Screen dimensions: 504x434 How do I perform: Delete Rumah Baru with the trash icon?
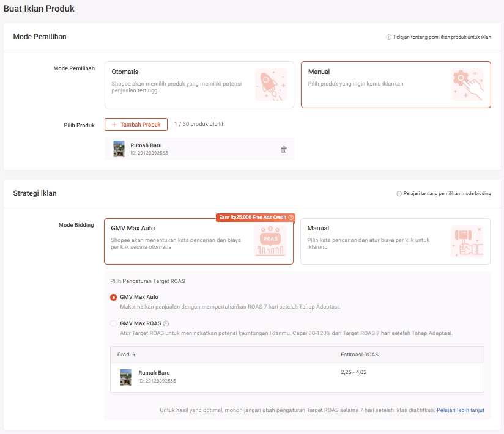(284, 149)
